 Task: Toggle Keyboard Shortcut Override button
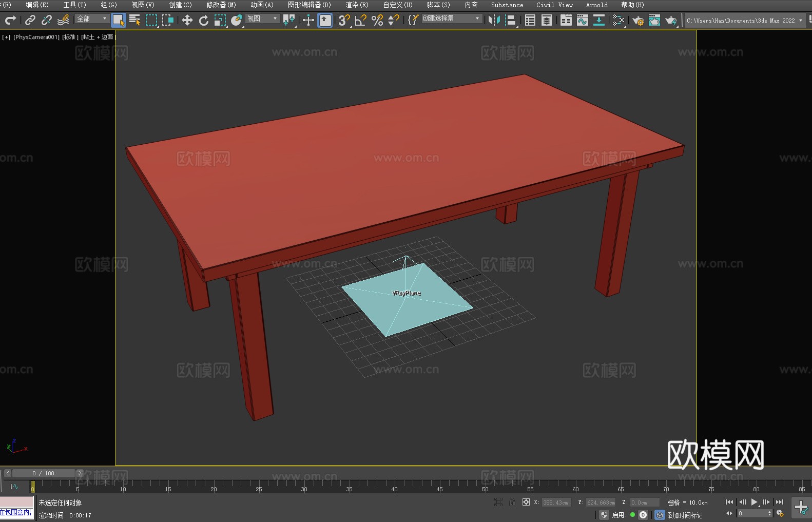tap(325, 20)
